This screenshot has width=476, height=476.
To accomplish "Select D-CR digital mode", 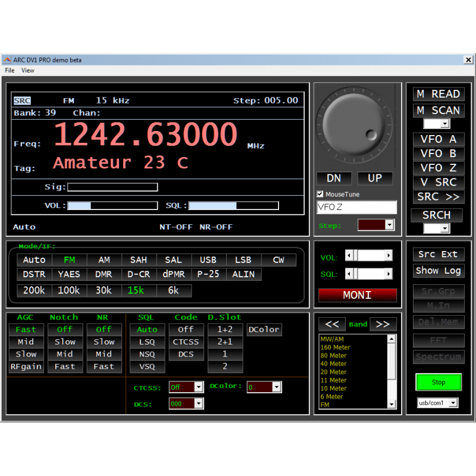I will point(139,274).
